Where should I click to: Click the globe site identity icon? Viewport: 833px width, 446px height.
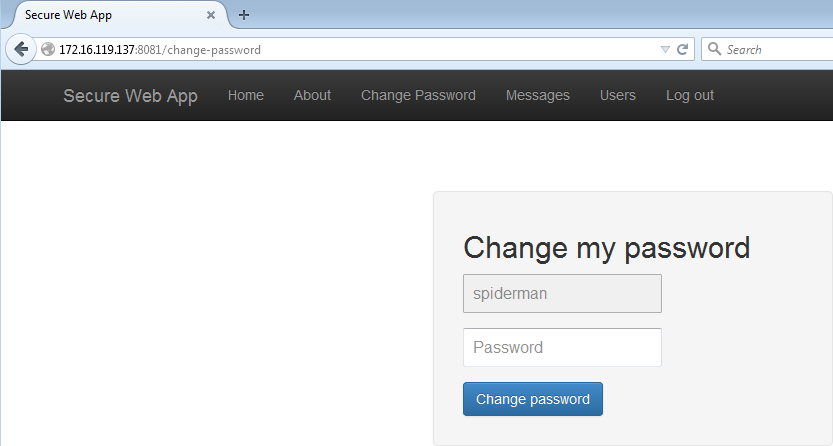(x=48, y=49)
